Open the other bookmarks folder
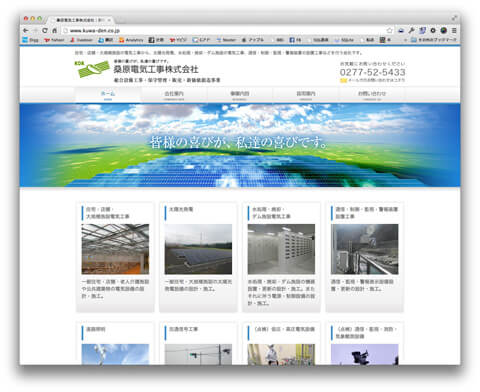Image resolution: width=480 pixels, height=392 pixels. pos(434,40)
